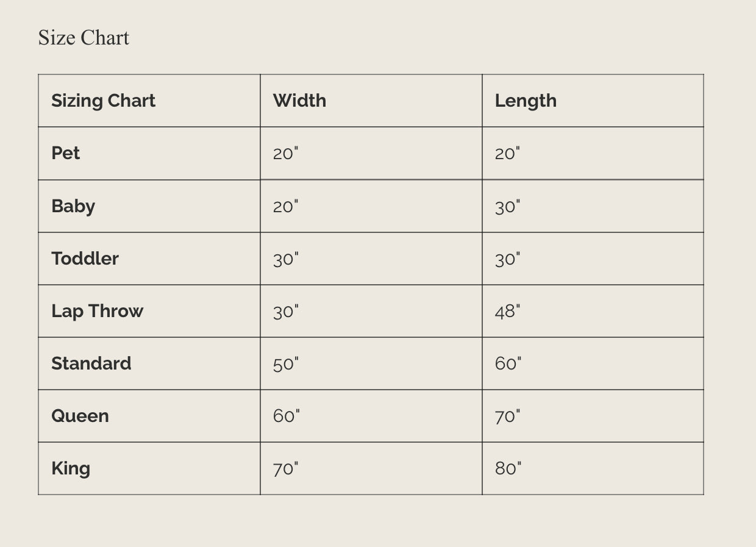Click the Queen width value 60"
Image resolution: width=756 pixels, height=547 pixels.
coord(286,416)
